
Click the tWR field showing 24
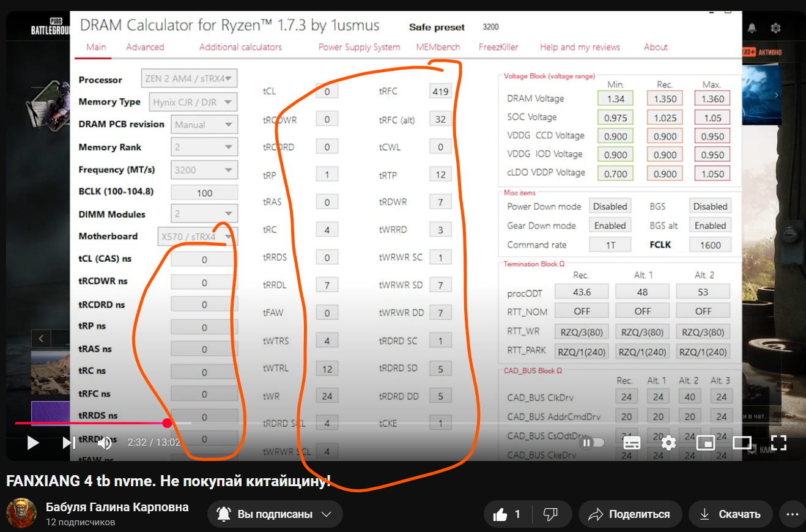click(327, 396)
